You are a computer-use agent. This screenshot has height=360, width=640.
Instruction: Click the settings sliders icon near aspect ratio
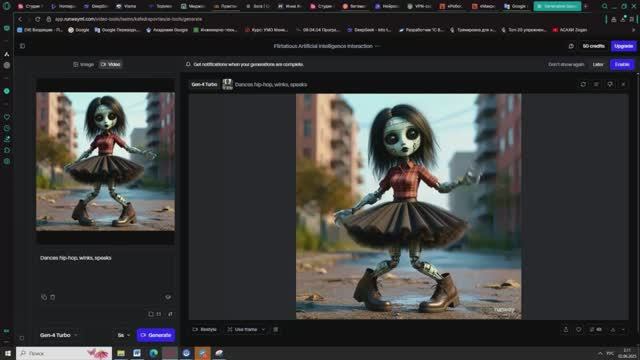pyautogui.click(x=170, y=314)
